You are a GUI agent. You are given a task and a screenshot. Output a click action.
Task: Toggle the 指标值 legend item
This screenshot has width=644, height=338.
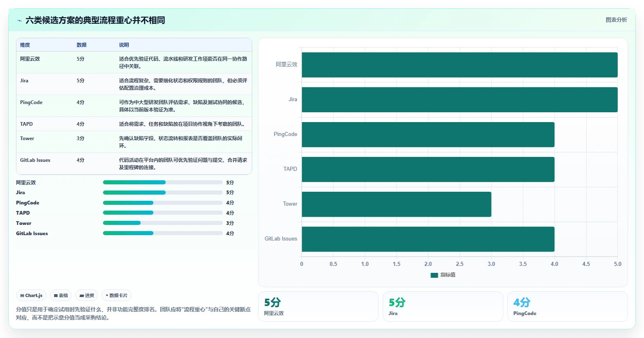pos(443,275)
